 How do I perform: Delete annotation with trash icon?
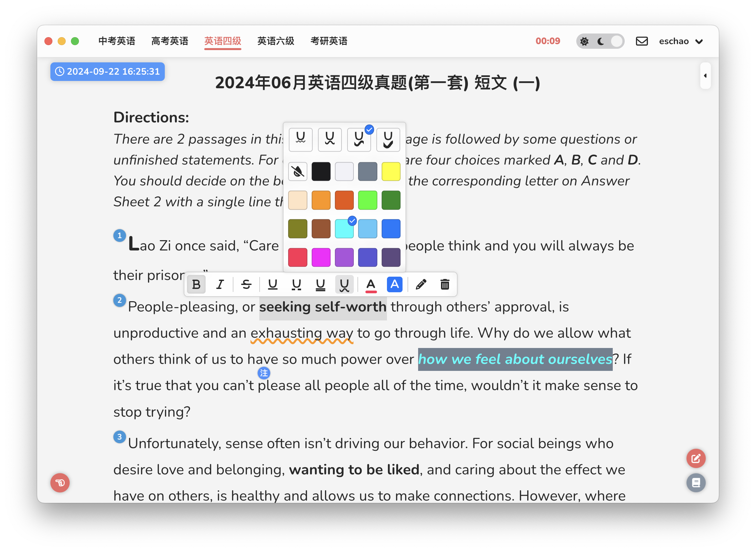tap(445, 285)
